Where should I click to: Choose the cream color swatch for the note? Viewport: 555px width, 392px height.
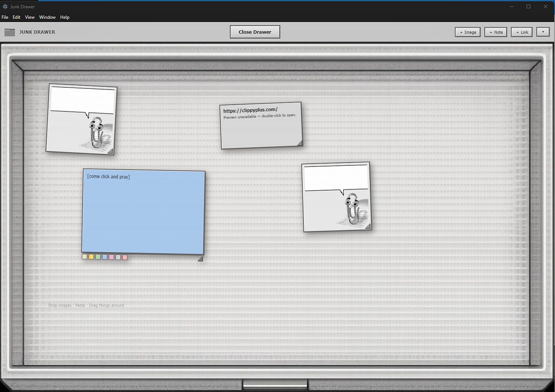[85, 257]
